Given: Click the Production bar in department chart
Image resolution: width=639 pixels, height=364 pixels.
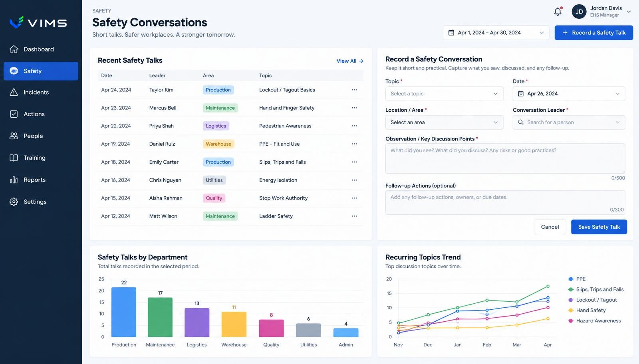Looking at the screenshot, I should (124, 312).
